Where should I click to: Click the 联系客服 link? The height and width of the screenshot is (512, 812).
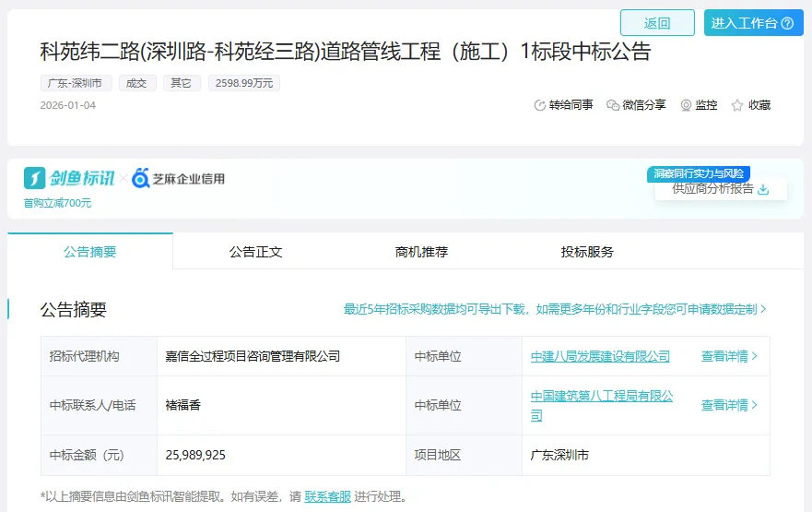click(x=327, y=496)
